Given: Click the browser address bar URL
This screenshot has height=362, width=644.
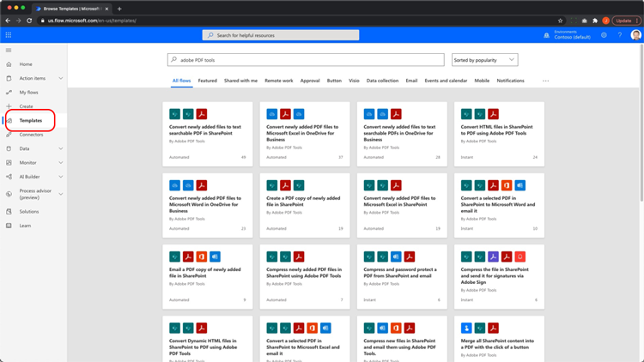Looking at the screenshot, I should pyautogui.click(x=92, y=21).
